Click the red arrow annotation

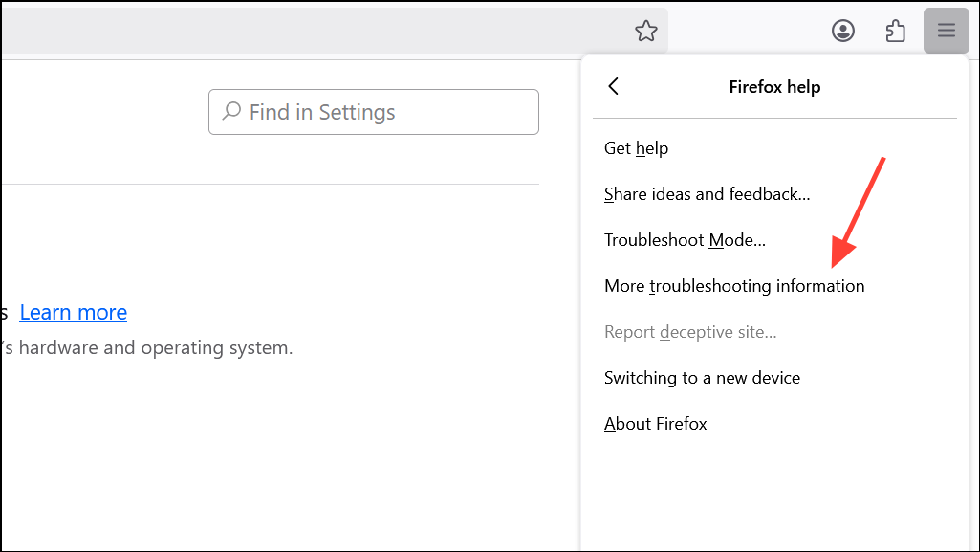click(x=858, y=212)
